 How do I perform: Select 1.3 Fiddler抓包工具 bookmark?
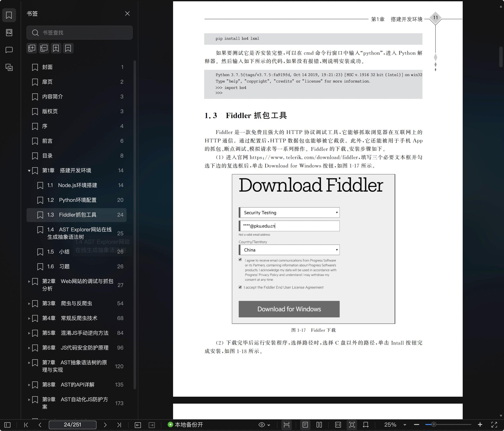pyautogui.click(x=76, y=215)
